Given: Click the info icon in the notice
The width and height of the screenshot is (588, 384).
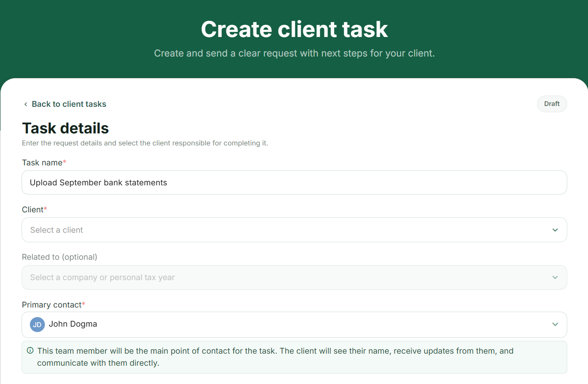Looking at the screenshot, I should point(30,350).
